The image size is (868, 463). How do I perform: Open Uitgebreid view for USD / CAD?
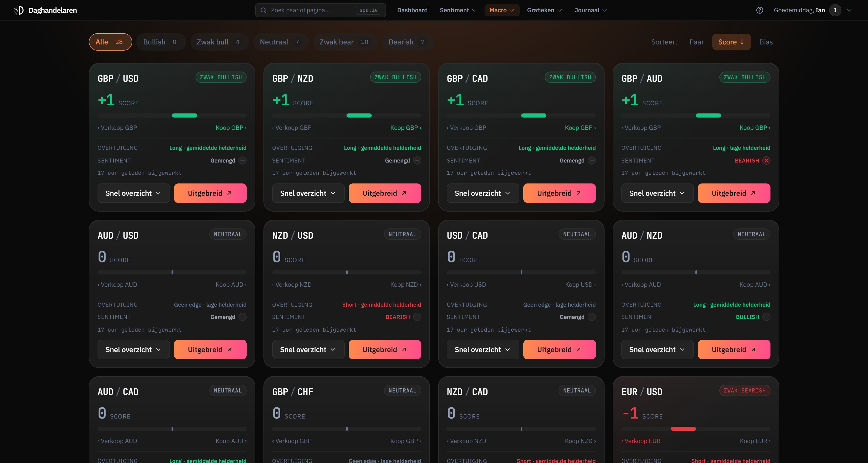pyautogui.click(x=559, y=350)
